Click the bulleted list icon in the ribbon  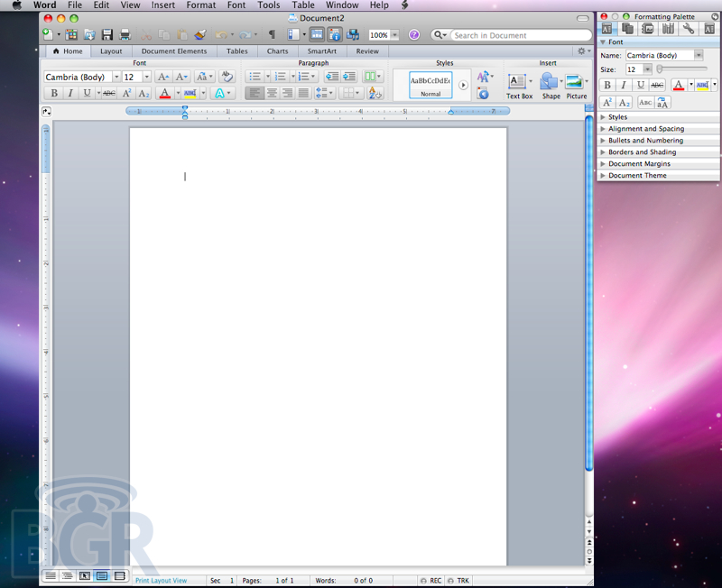pos(255,77)
